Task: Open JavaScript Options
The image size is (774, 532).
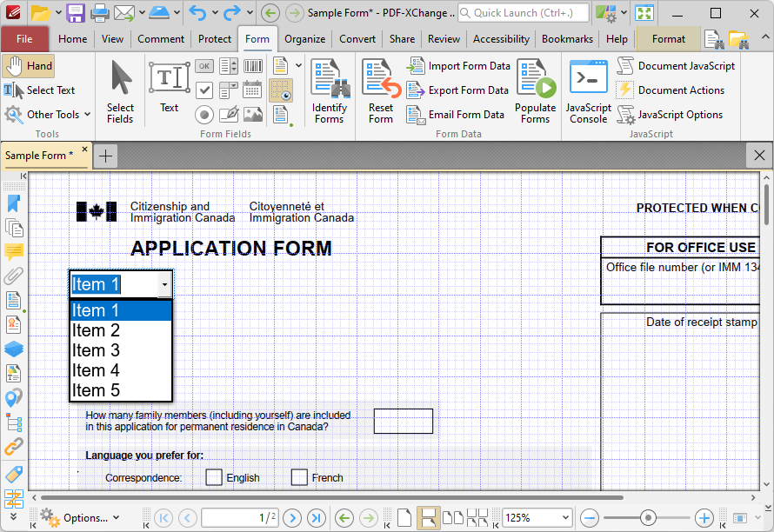Action: pos(670,115)
